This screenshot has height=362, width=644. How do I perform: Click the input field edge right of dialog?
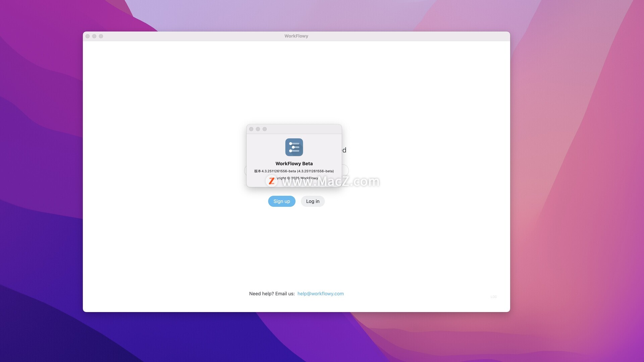345,170
